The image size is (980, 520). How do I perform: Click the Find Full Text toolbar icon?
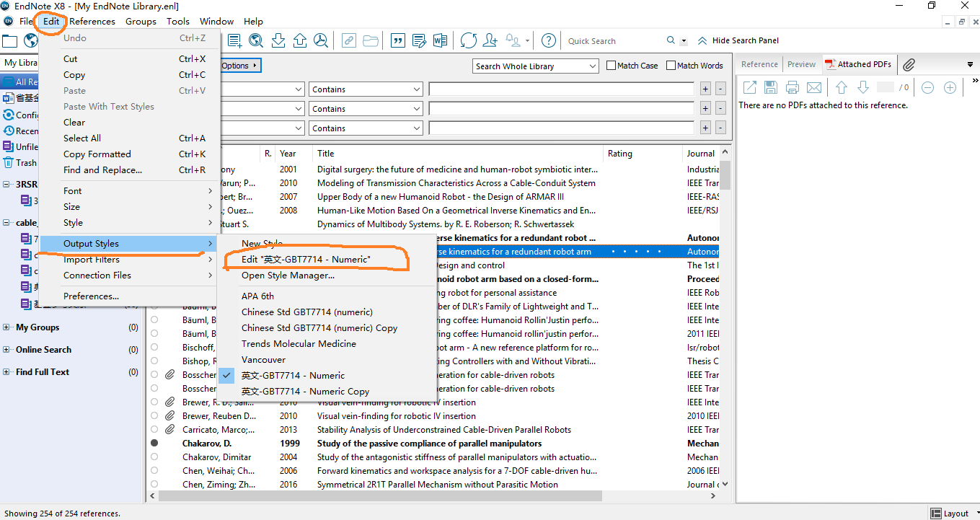click(x=321, y=40)
